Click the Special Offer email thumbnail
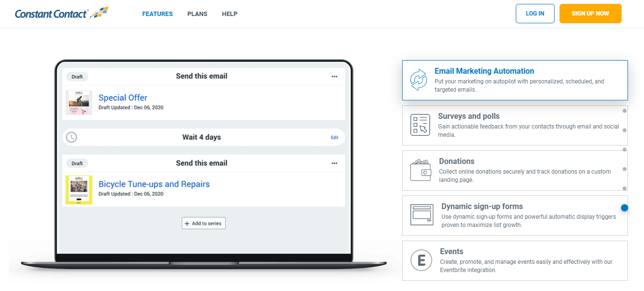Screen dimensions: 644x291 (x=79, y=102)
